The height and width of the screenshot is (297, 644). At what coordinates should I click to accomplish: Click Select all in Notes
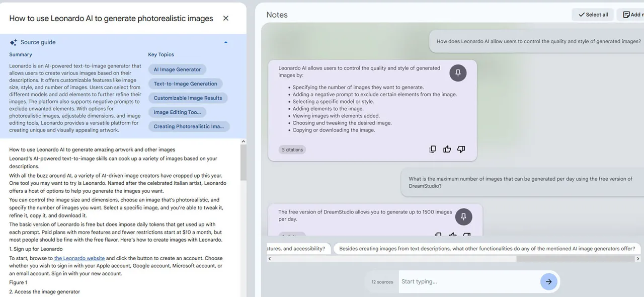593,15
